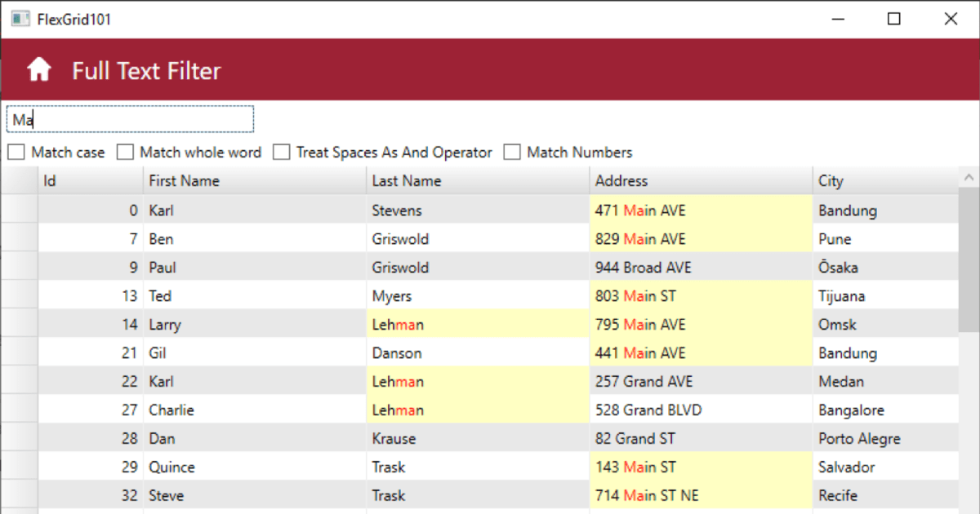
Task: Click the FlexGrid101 app icon in title bar
Action: pyautogui.click(x=20, y=19)
